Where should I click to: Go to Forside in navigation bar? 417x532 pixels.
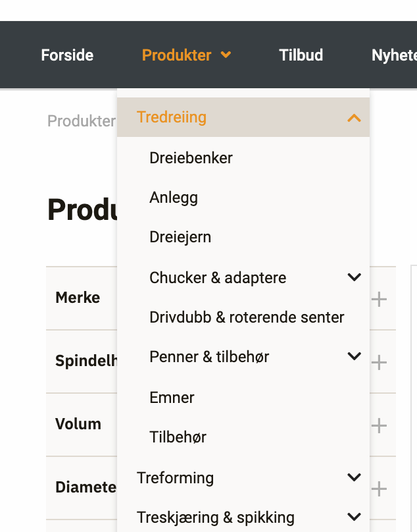(67, 55)
